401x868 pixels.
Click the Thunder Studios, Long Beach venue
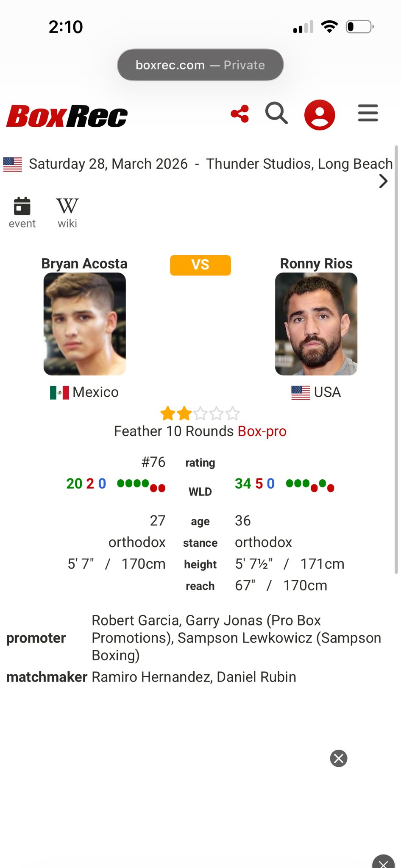[299, 164]
